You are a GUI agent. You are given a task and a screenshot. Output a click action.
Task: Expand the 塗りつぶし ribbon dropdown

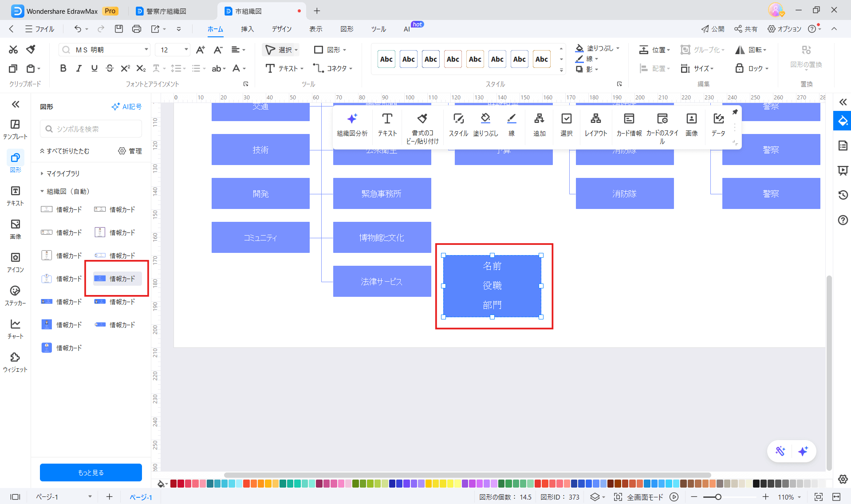pos(618,48)
